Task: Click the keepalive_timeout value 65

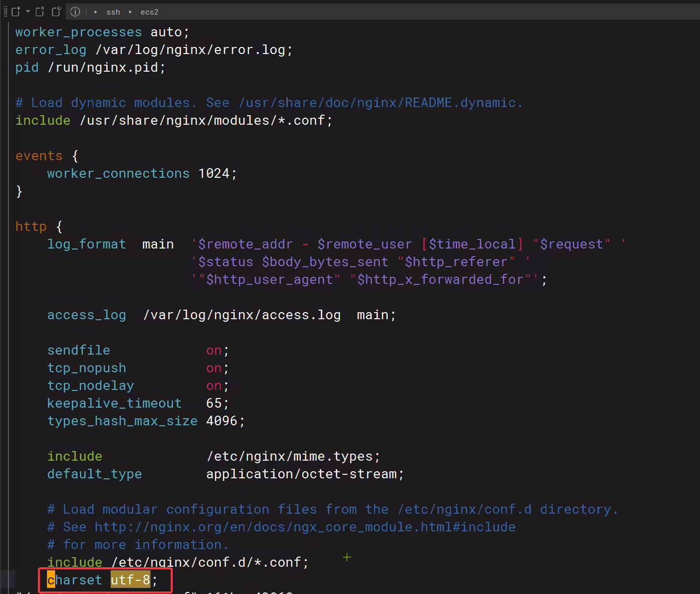Action: coord(214,403)
